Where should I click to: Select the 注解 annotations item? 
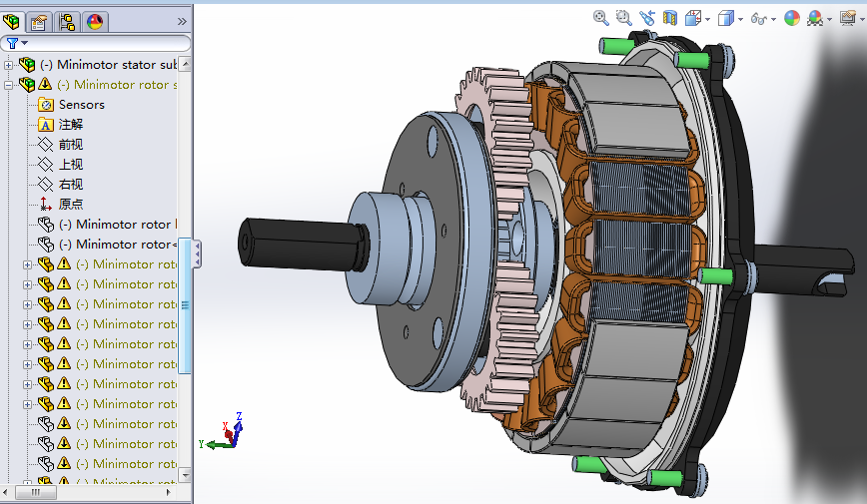[71, 125]
